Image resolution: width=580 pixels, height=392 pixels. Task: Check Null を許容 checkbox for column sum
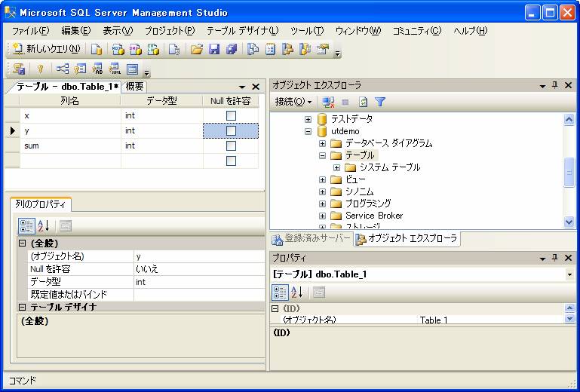click(x=231, y=146)
